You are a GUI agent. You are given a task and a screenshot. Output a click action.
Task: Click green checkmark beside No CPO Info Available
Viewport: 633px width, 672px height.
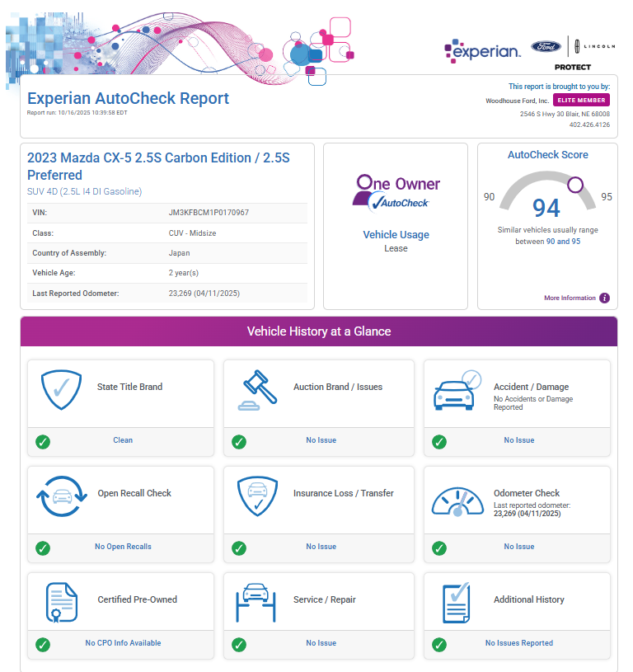pos(43,644)
